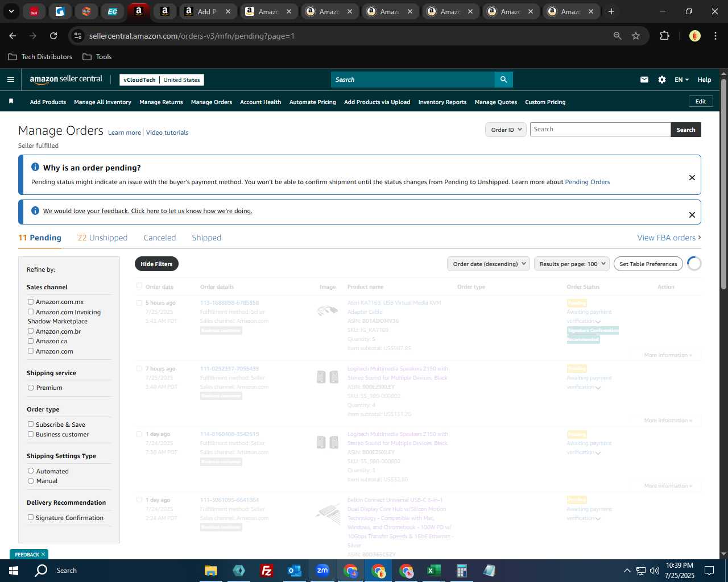728x582 pixels.
Task: Open the messages envelope icon
Action: [x=644, y=80]
